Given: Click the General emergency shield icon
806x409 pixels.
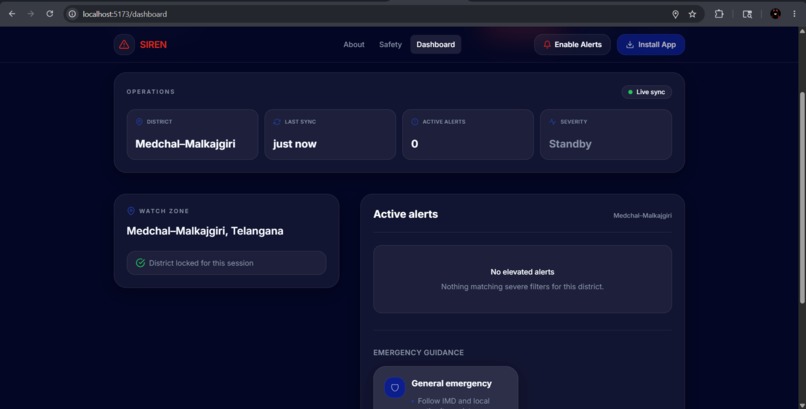Looking at the screenshot, I should coord(395,387).
